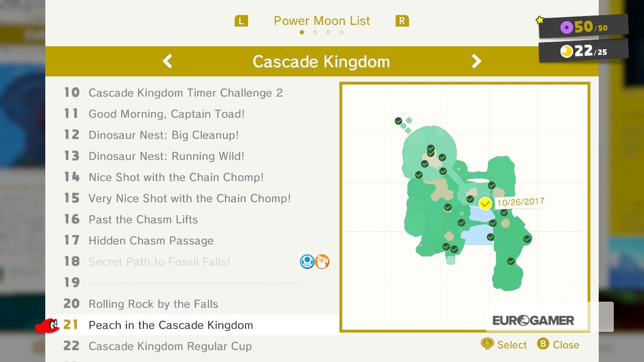Click the 10/26/2017 date label on map

521,202
